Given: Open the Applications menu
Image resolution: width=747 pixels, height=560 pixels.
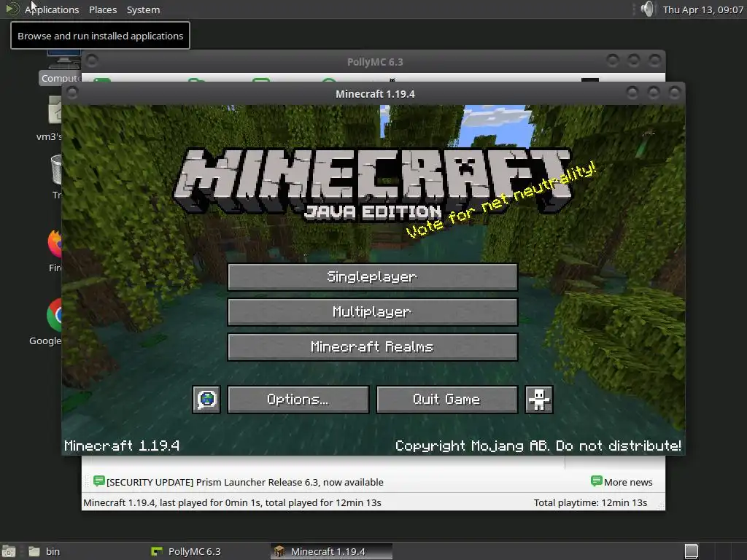Looking at the screenshot, I should pos(52,9).
